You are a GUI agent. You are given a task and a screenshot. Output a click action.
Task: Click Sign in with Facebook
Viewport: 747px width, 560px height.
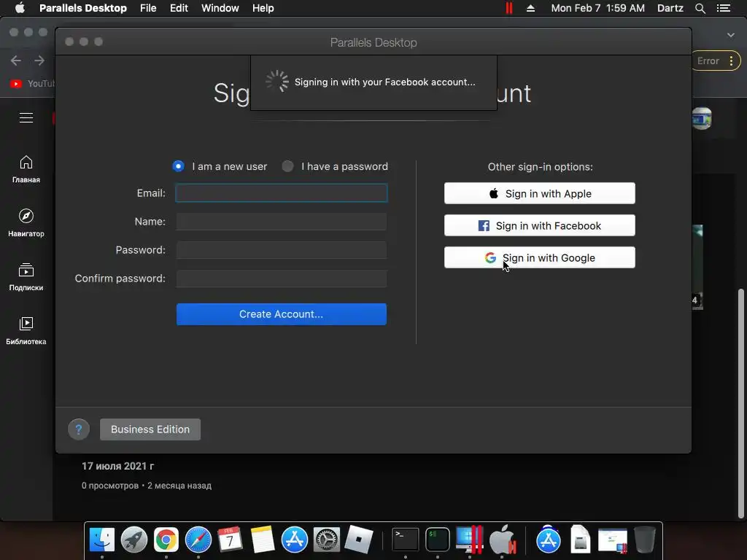click(x=540, y=225)
